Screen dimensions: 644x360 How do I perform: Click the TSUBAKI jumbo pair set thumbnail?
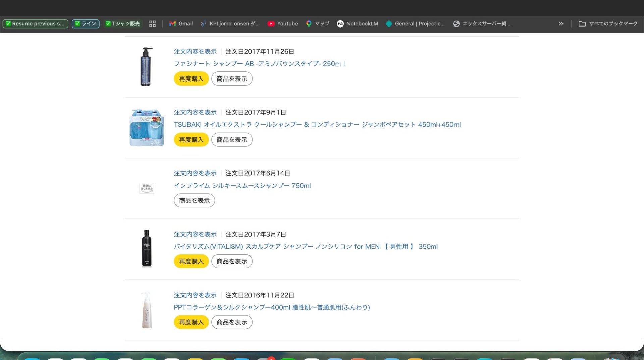pos(147,127)
